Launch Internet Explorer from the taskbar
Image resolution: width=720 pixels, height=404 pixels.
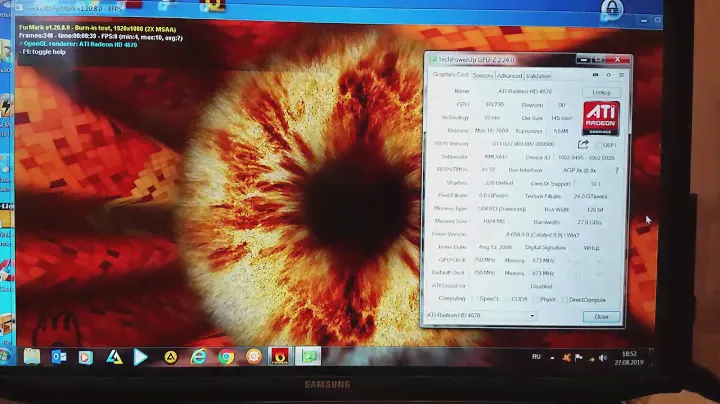(199, 357)
